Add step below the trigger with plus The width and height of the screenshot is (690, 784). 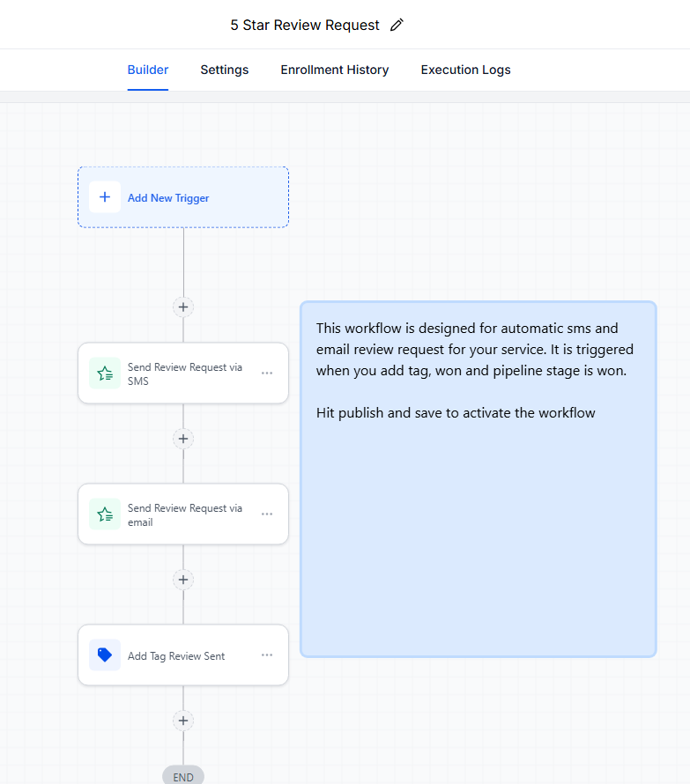pos(183,307)
